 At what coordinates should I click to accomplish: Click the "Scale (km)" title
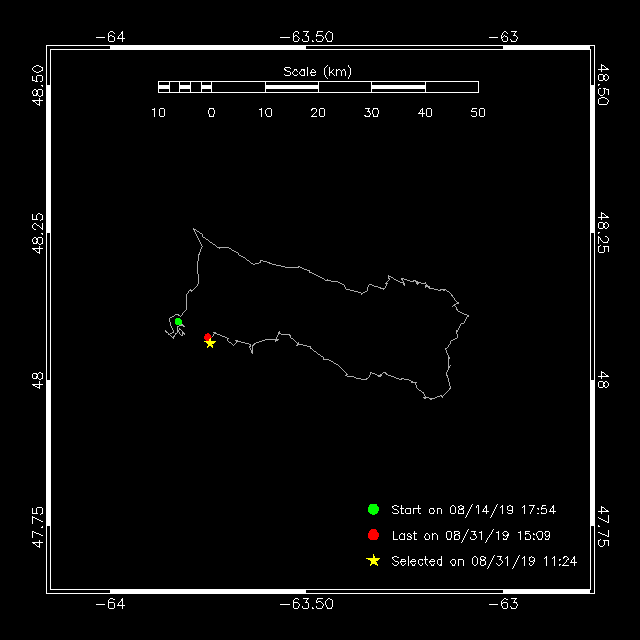[x=317, y=71]
